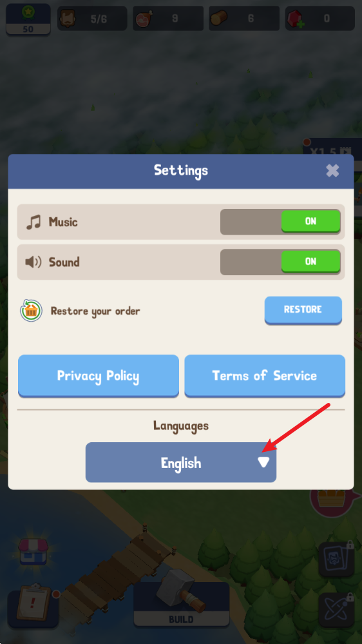Click the RESTORE button
This screenshot has width=362, height=644.
pyautogui.click(x=303, y=310)
